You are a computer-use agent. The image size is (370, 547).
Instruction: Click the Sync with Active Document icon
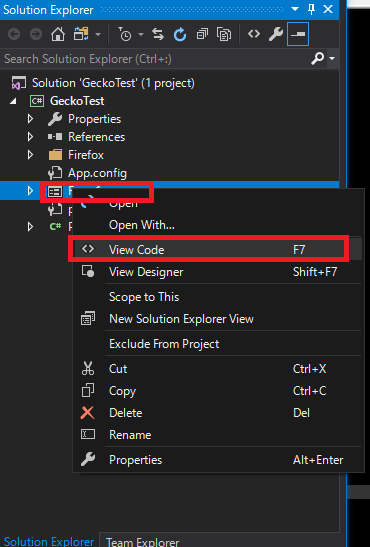point(158,34)
